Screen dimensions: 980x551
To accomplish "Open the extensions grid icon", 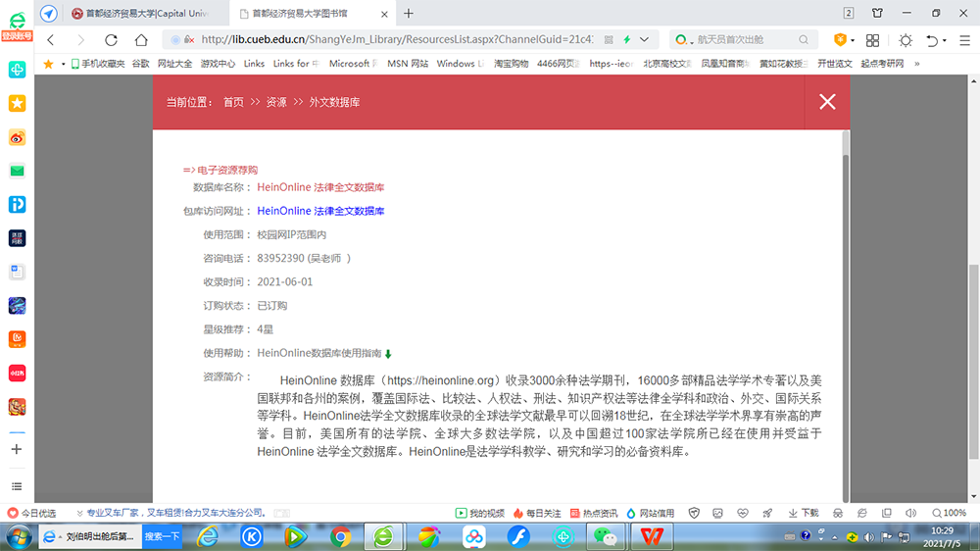I will (x=872, y=40).
